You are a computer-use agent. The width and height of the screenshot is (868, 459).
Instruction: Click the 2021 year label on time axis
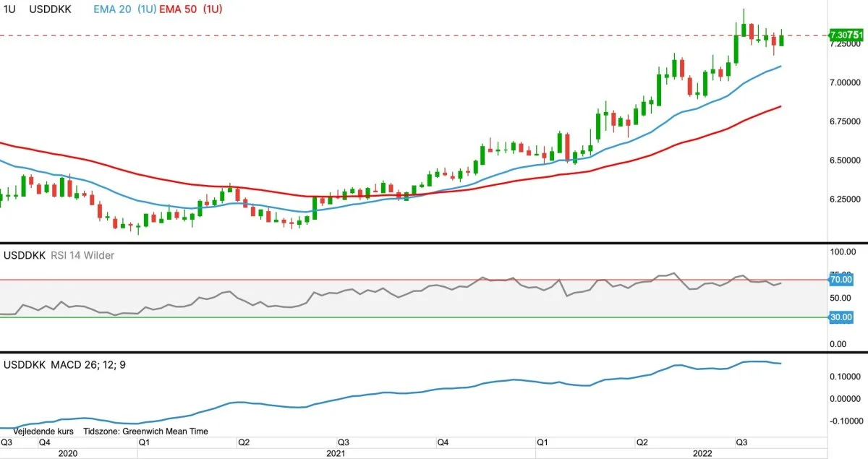pyautogui.click(x=336, y=453)
